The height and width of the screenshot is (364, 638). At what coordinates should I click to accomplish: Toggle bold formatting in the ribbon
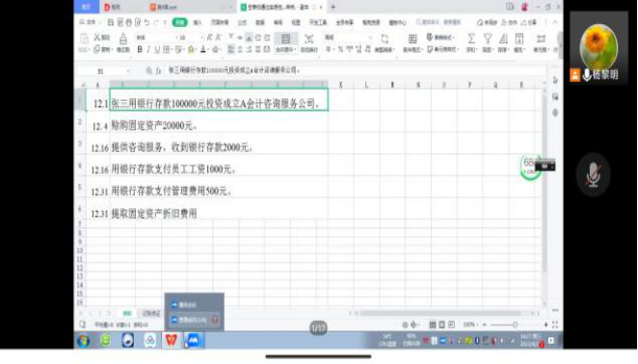[140, 50]
